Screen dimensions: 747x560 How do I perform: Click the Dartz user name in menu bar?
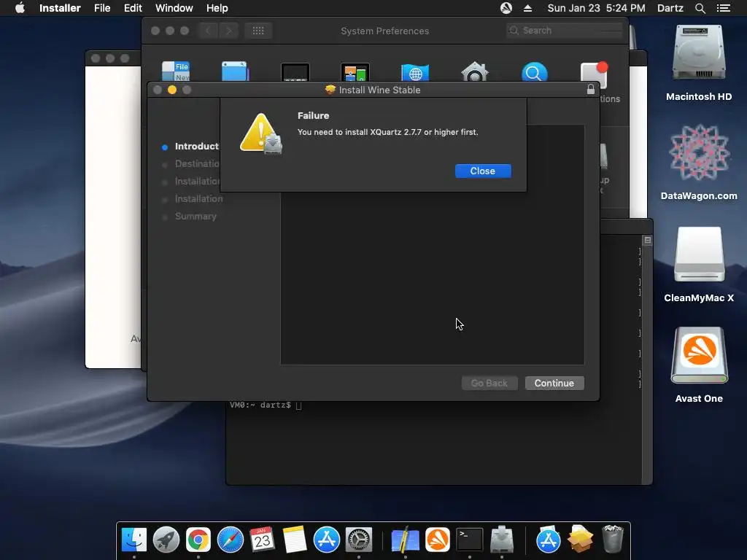tap(670, 8)
